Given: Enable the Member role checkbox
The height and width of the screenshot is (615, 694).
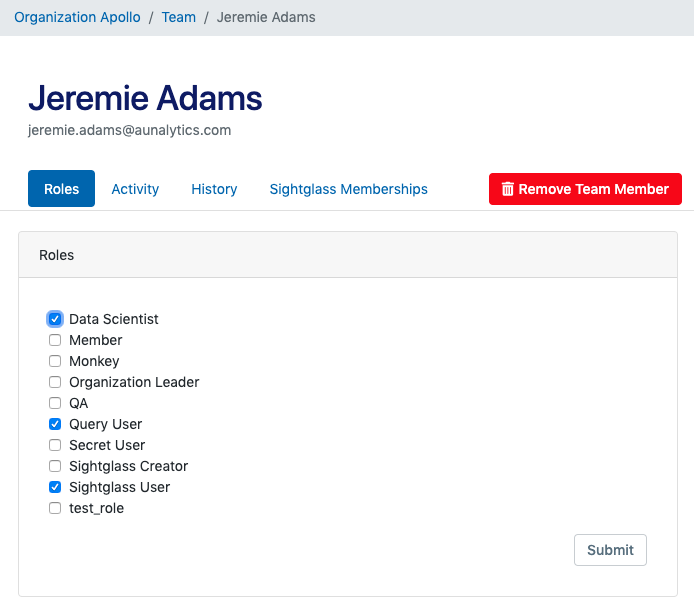Looking at the screenshot, I should (x=55, y=340).
